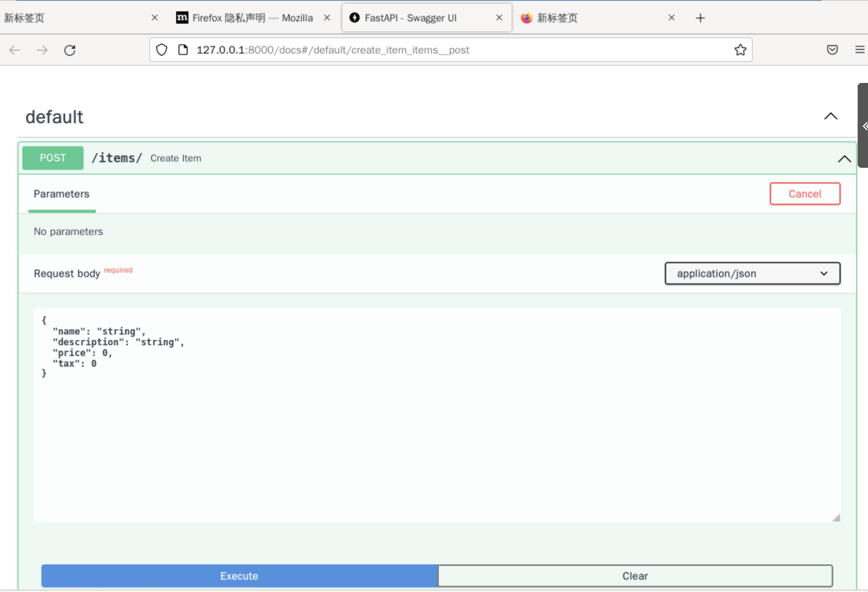Click the URL address bar
This screenshot has height=592, width=868.
pyautogui.click(x=451, y=50)
